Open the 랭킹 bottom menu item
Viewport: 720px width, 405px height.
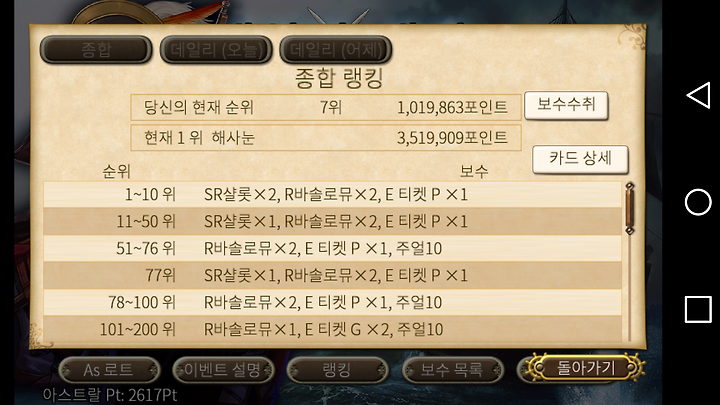[338, 370]
